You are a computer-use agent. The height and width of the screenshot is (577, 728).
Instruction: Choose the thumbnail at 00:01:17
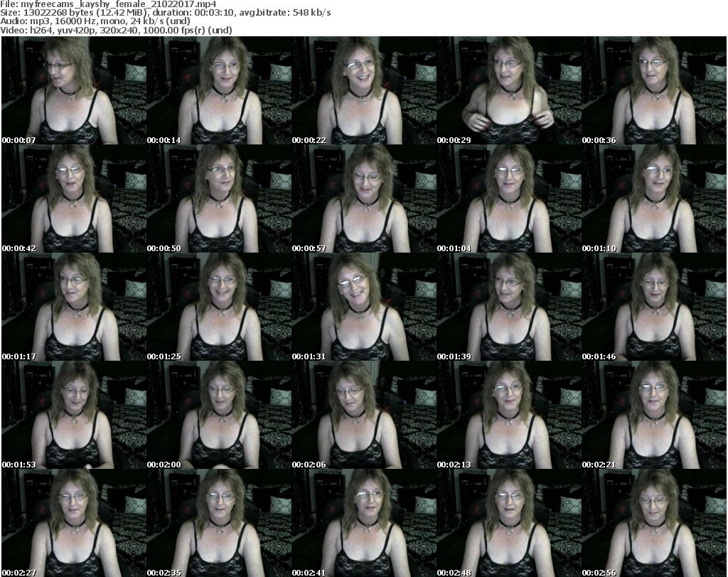[74, 307]
